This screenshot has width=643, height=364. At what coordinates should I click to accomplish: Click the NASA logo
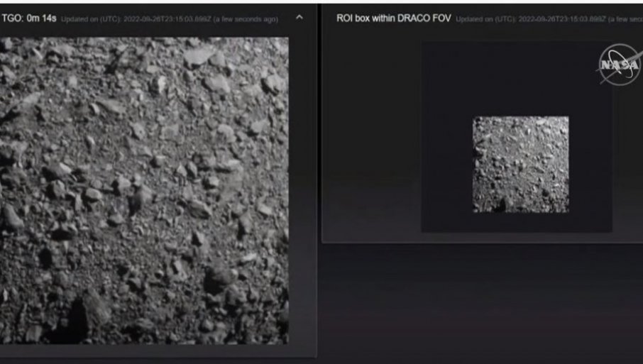(619, 66)
